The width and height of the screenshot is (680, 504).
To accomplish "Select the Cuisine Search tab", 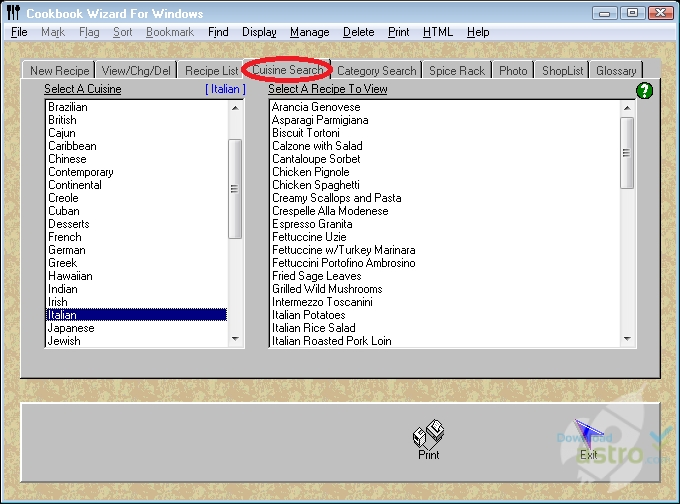I will 288,69.
